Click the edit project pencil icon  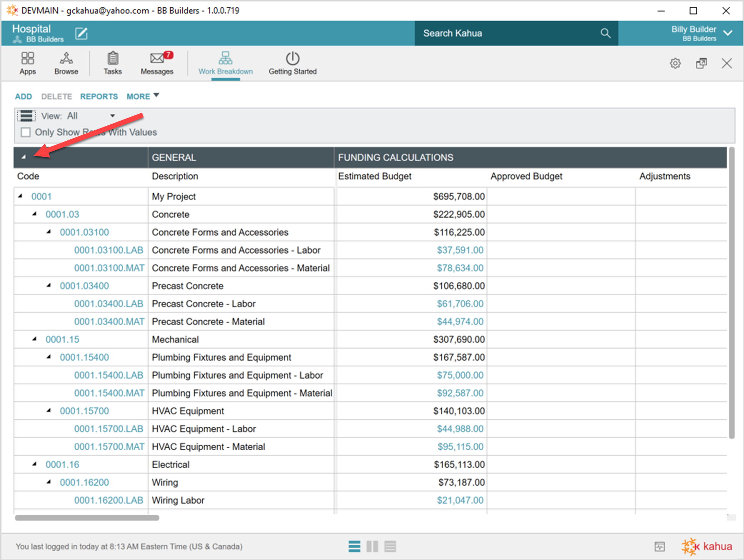81,34
